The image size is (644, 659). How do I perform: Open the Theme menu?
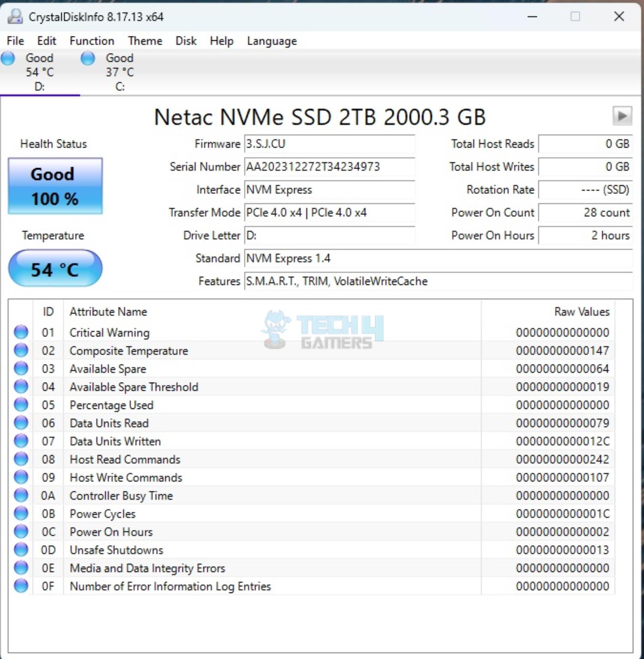point(145,41)
